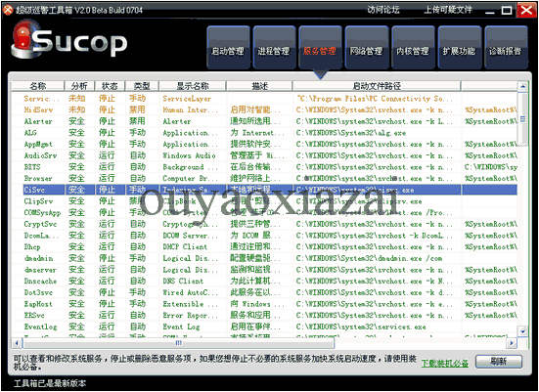Select the HidServ service row
539x392 pixels.
(264, 109)
